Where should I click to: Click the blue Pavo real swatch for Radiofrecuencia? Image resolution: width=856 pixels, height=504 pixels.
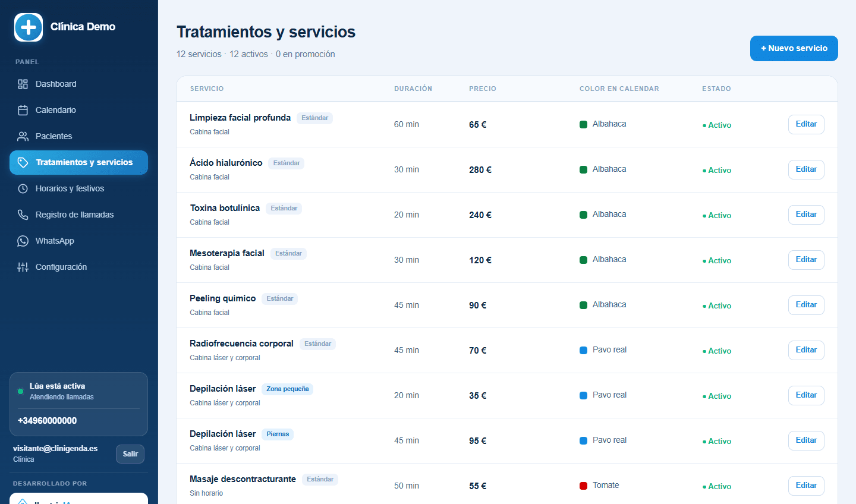584,350
